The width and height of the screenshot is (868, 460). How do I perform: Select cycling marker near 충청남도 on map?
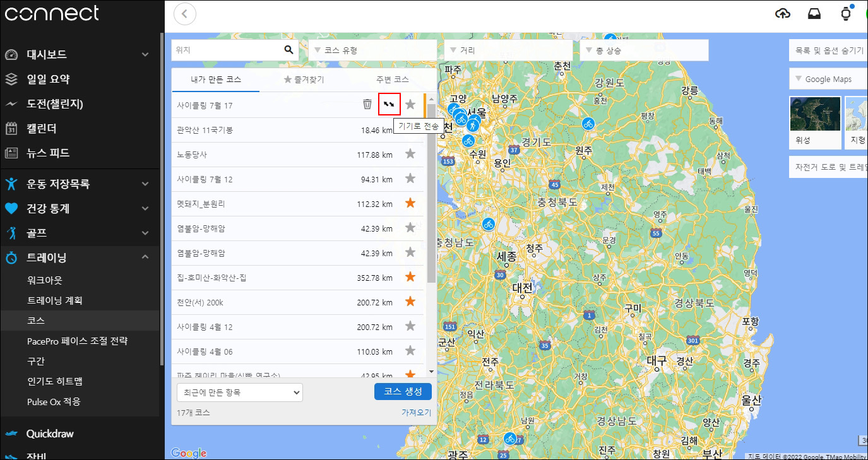pyautogui.click(x=488, y=224)
